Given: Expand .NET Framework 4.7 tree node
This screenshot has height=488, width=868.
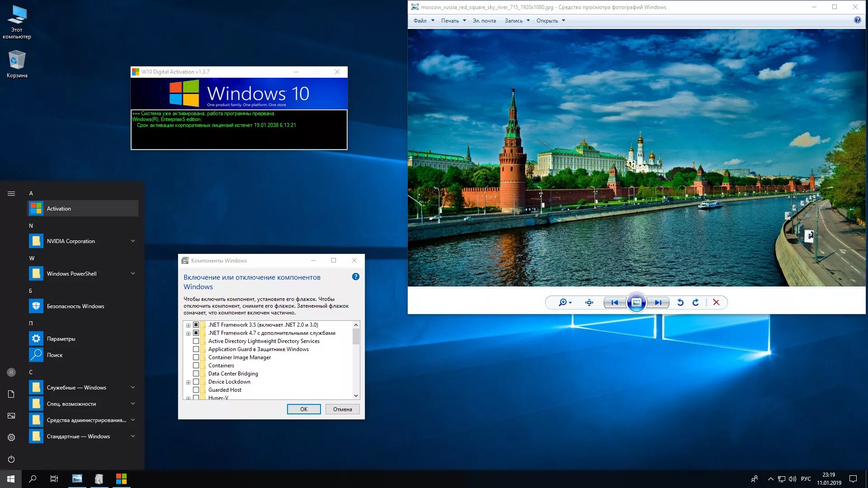Looking at the screenshot, I should [x=188, y=333].
